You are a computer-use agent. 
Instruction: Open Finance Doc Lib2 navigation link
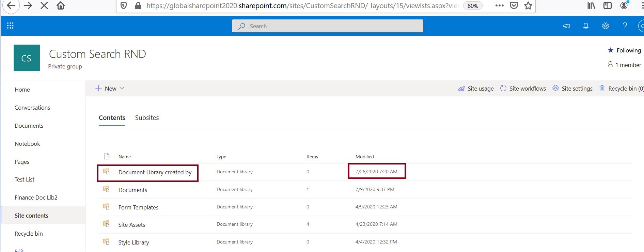pos(36,198)
